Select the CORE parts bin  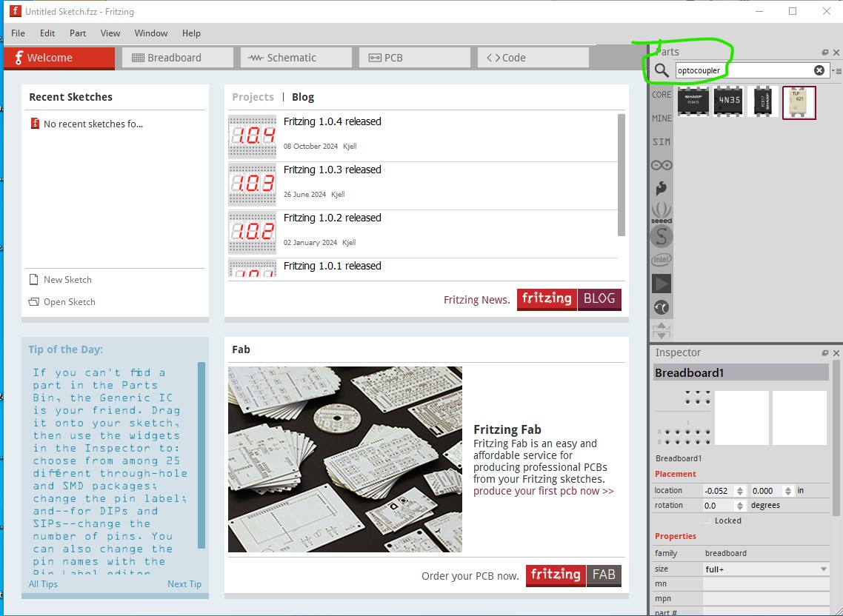click(662, 95)
